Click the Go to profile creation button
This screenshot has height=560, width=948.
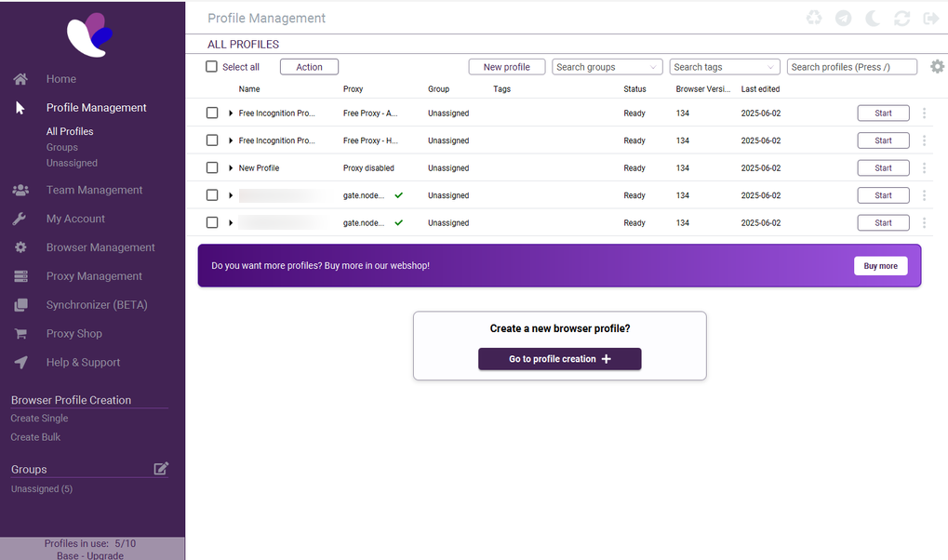click(559, 359)
